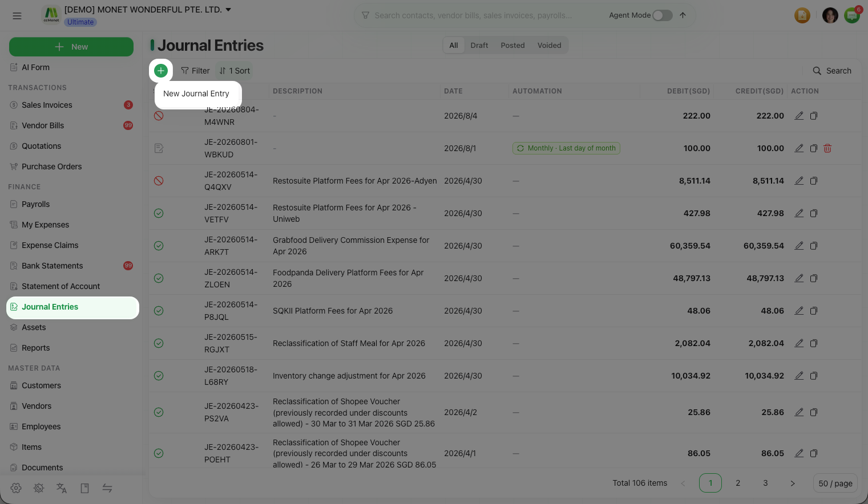Viewport: 868px width, 504px height.
Task: Open the Filter options
Action: (195, 71)
